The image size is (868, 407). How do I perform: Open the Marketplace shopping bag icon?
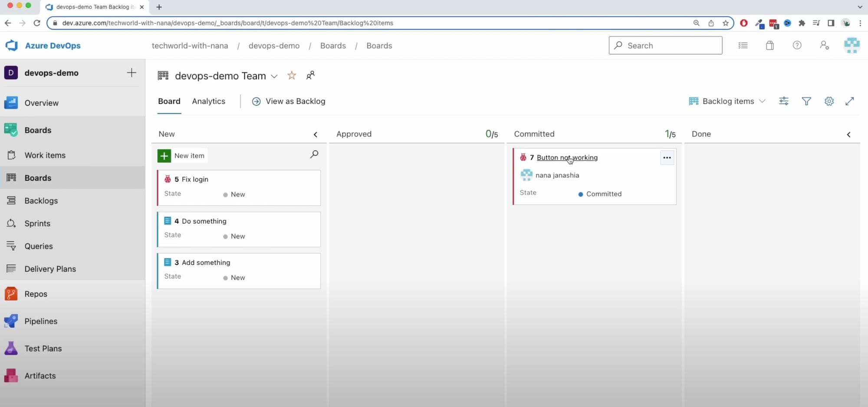pyautogui.click(x=770, y=45)
